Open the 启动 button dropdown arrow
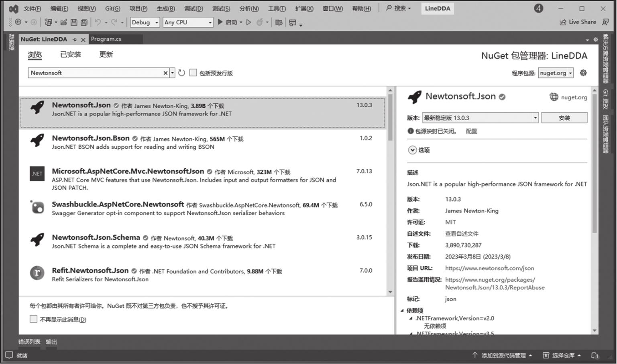Image resolution: width=617 pixels, height=364 pixels. [241, 22]
